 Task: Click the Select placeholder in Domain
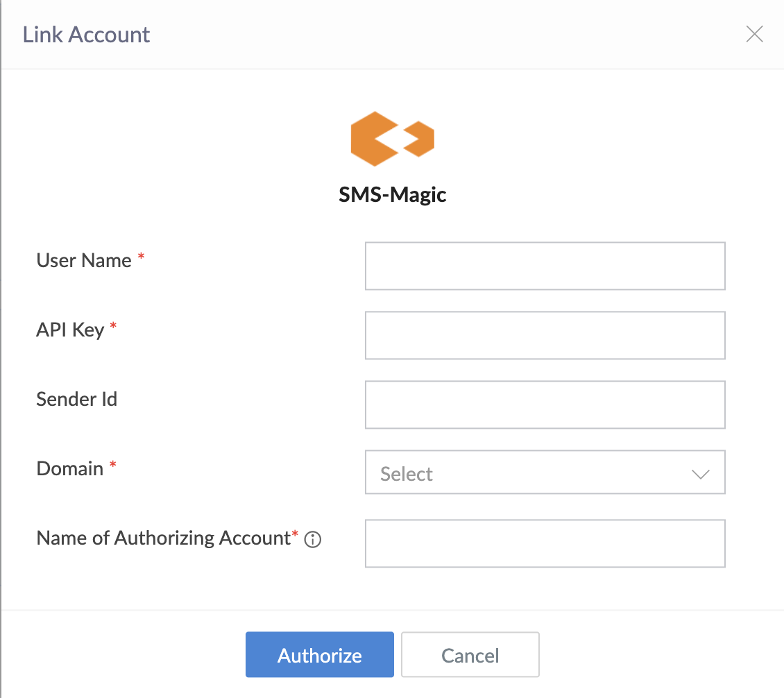(x=407, y=474)
